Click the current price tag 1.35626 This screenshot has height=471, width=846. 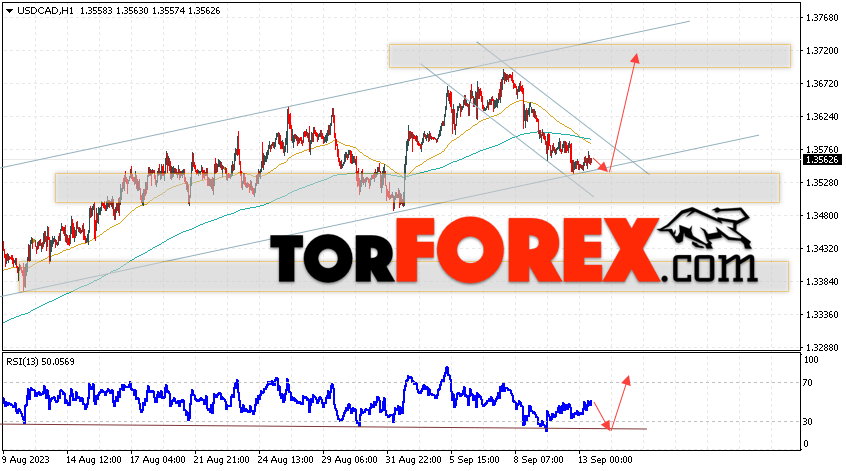822,160
